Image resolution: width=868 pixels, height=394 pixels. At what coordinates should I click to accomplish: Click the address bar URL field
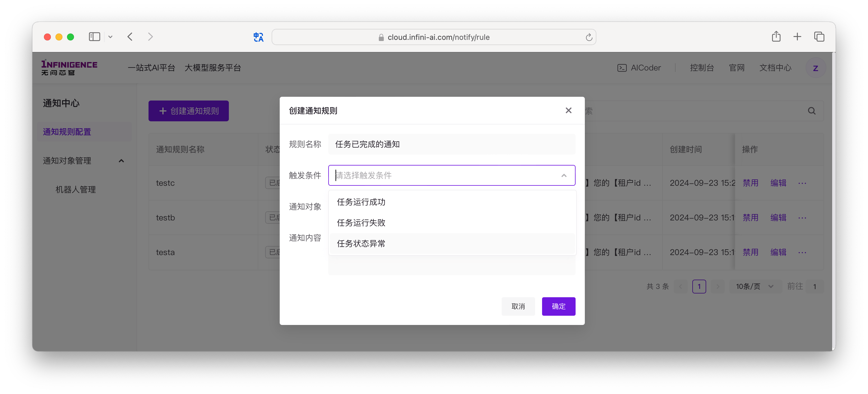pos(434,37)
